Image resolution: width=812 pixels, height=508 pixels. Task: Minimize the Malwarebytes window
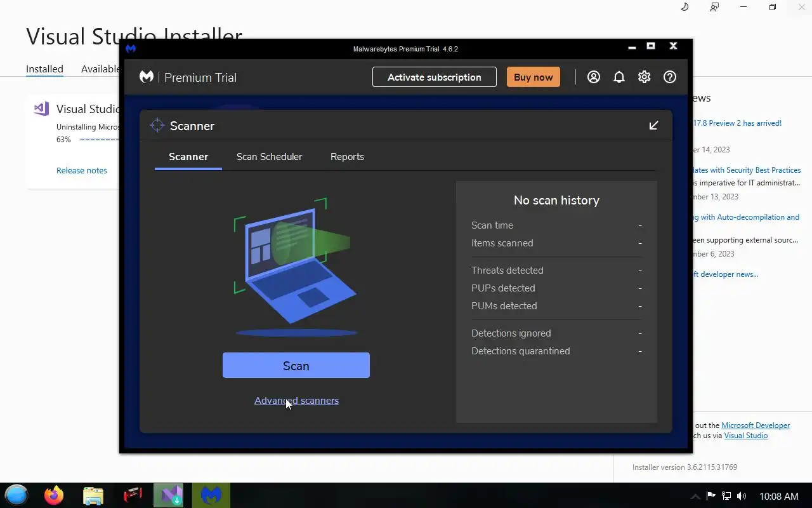click(x=632, y=46)
